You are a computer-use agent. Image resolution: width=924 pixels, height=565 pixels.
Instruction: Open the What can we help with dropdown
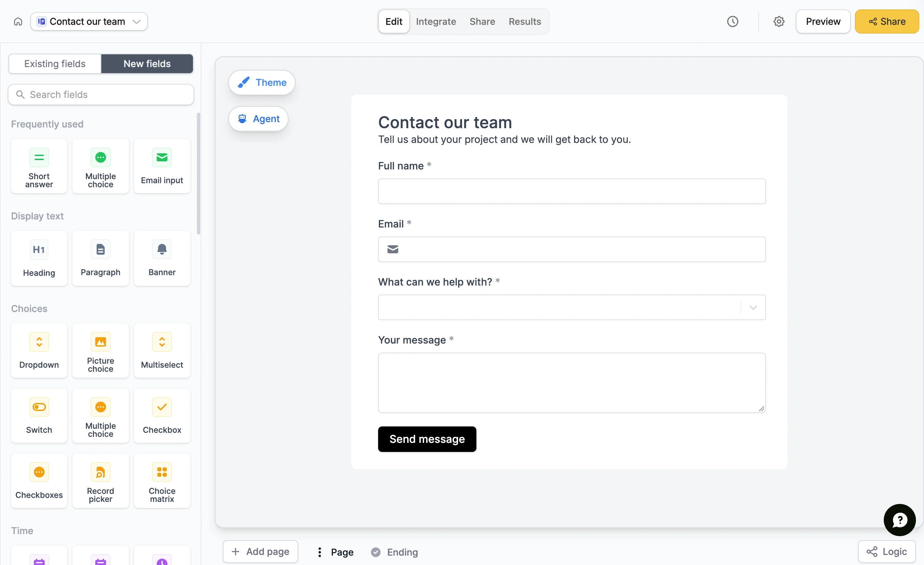(x=571, y=307)
